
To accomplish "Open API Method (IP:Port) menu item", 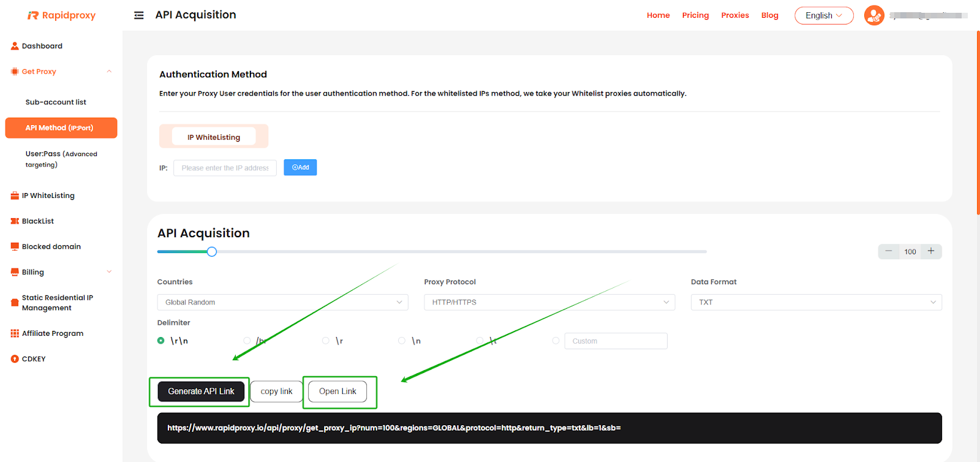I will point(61,128).
